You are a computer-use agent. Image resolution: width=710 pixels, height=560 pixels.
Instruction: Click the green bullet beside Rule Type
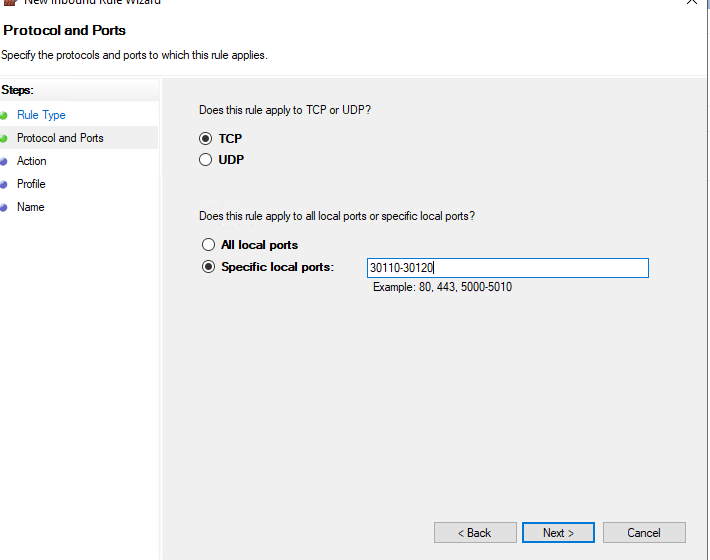click(x=4, y=115)
